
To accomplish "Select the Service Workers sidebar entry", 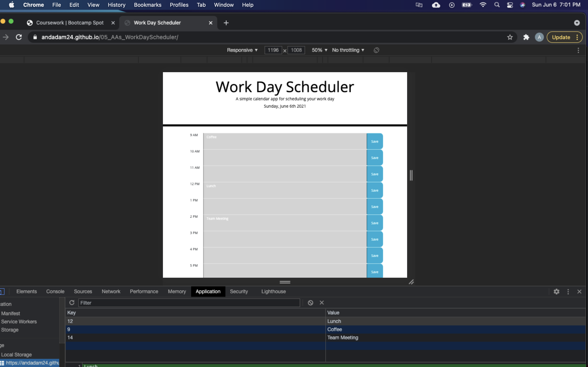I will (x=19, y=322).
